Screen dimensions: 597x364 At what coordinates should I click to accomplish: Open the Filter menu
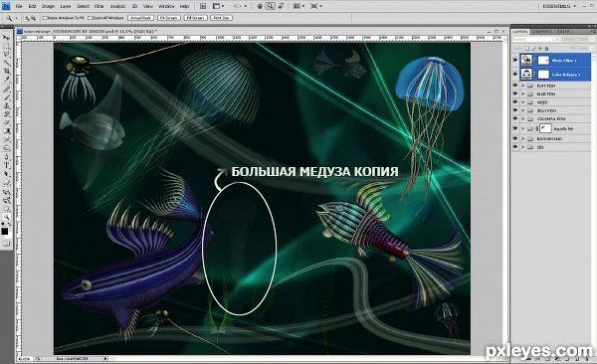tap(99, 7)
